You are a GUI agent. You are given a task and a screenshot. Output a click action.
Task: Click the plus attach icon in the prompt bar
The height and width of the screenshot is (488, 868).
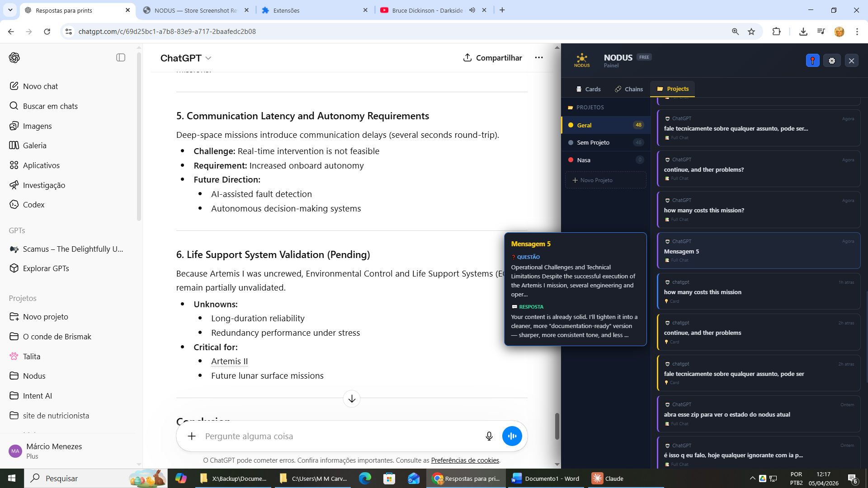tap(192, 436)
